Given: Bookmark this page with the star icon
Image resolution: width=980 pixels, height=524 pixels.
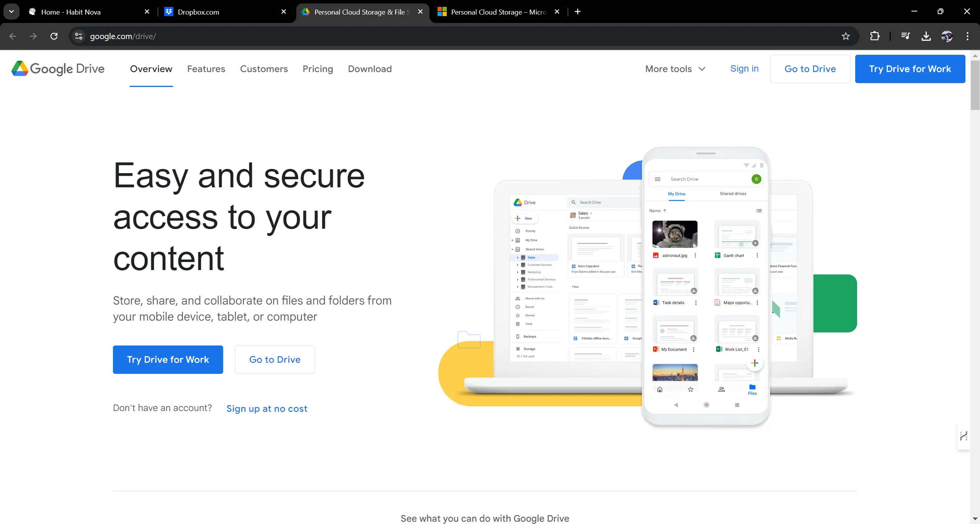Looking at the screenshot, I should pos(846,36).
